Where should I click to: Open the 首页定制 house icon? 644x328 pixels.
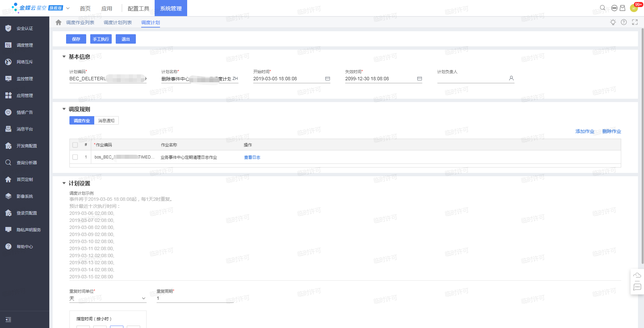[8, 179]
